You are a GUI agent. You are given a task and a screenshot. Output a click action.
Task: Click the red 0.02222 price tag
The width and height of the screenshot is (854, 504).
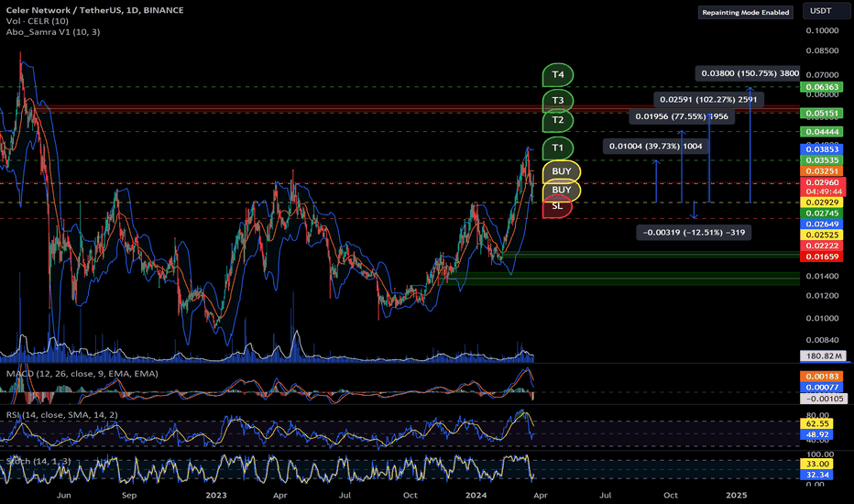pos(822,246)
